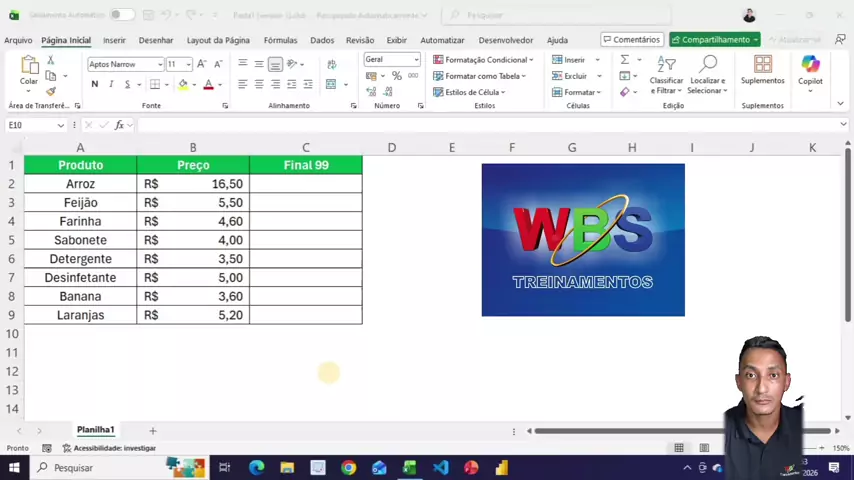The height and width of the screenshot is (480, 854).
Task: Open Copilot
Action: pyautogui.click(x=810, y=72)
